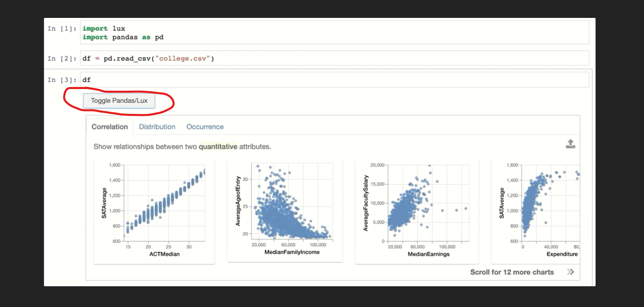
Task: Select the AverageFacultySalary vs MedianEarnings chart
Action: tap(417, 211)
